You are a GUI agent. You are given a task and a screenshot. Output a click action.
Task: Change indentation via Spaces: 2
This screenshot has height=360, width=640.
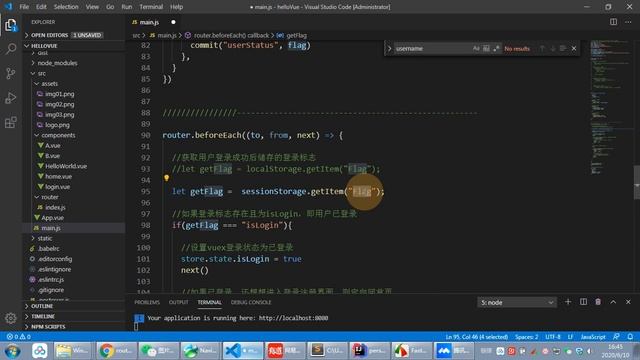[x=526, y=337]
